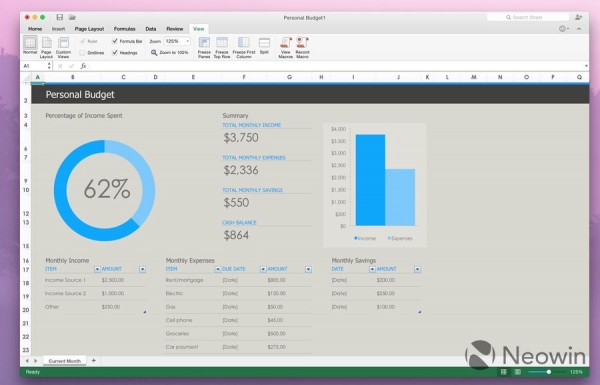Click the $864 cash balance value
Viewport: 600px width, 385px height.
point(236,235)
